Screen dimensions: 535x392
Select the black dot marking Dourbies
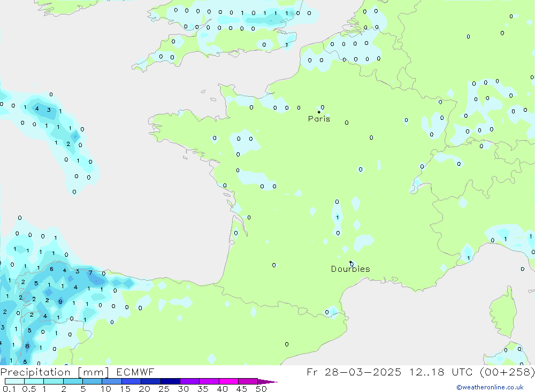tap(350, 262)
